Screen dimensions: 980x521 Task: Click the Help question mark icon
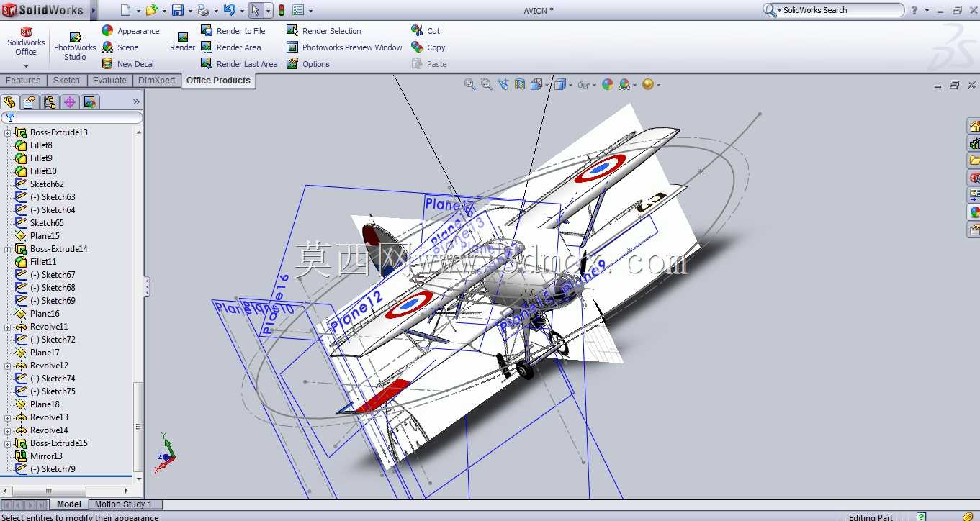point(914,10)
